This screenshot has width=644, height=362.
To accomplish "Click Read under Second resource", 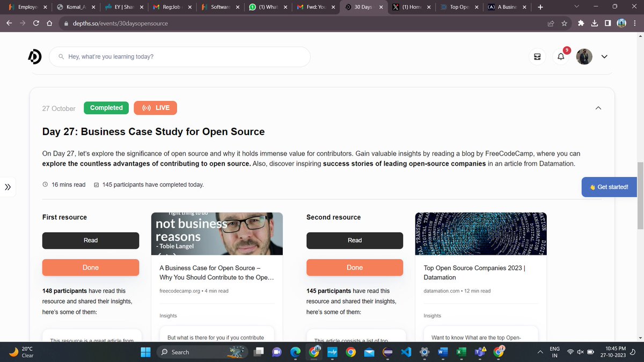I will click(355, 240).
